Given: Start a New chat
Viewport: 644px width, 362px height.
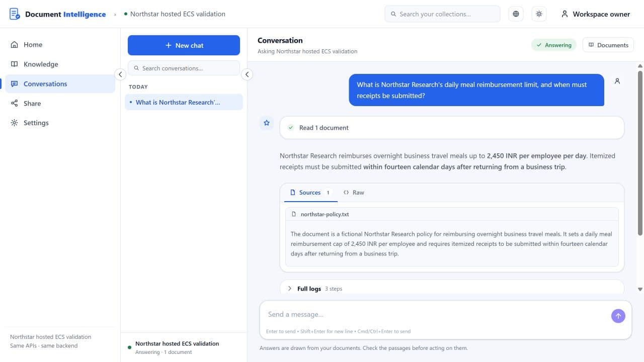Looking at the screenshot, I should coord(184,45).
